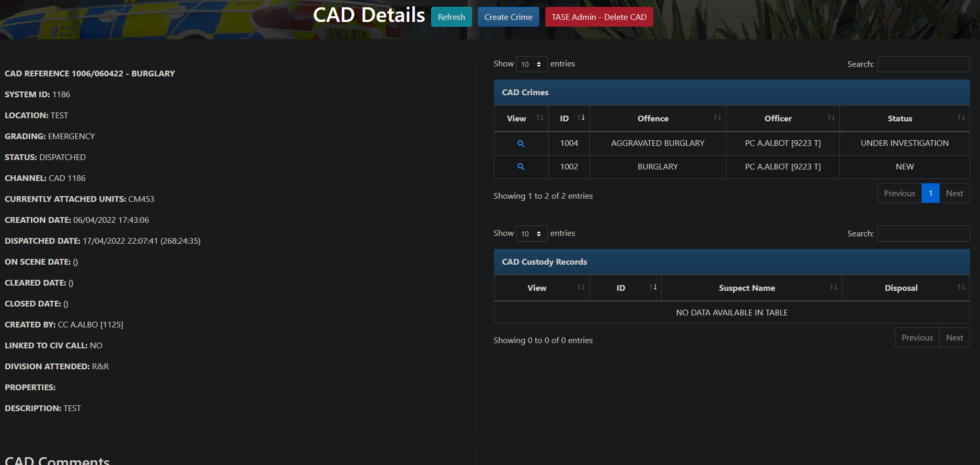
Task: Open magnifier view for crime 1002
Action: [521, 167]
